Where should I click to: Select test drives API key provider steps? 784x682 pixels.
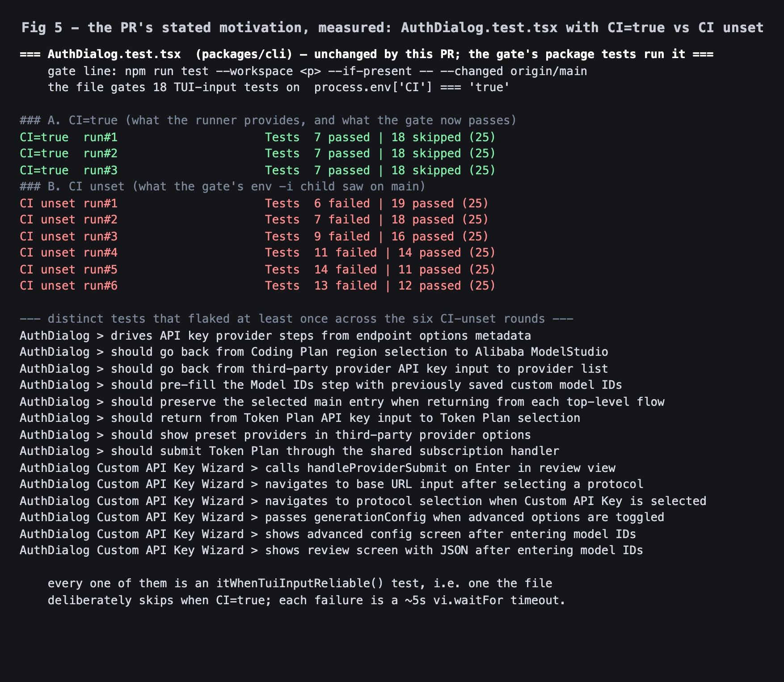click(x=275, y=336)
